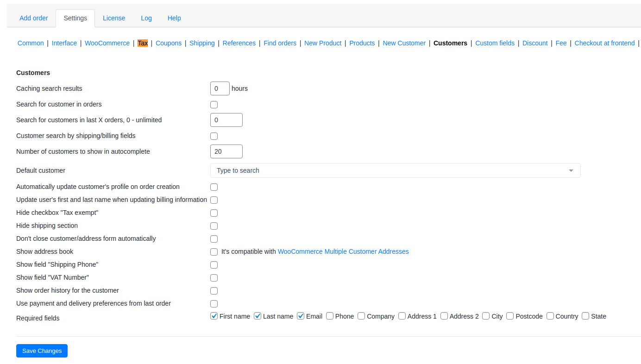Uncheck First name required field
Image resolution: width=641 pixels, height=364 pixels.
point(214,316)
